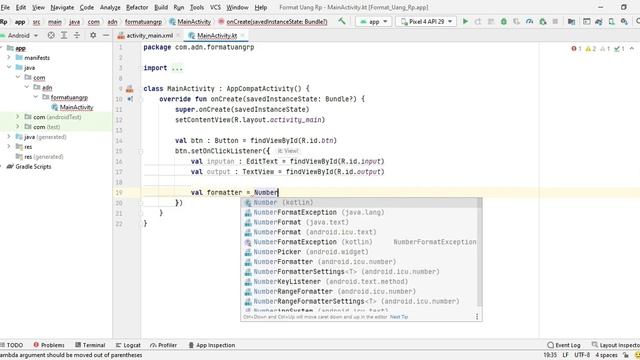This screenshot has height=360, width=640.
Task: Hide the Project panel with minus icon
Action: pos(106,36)
